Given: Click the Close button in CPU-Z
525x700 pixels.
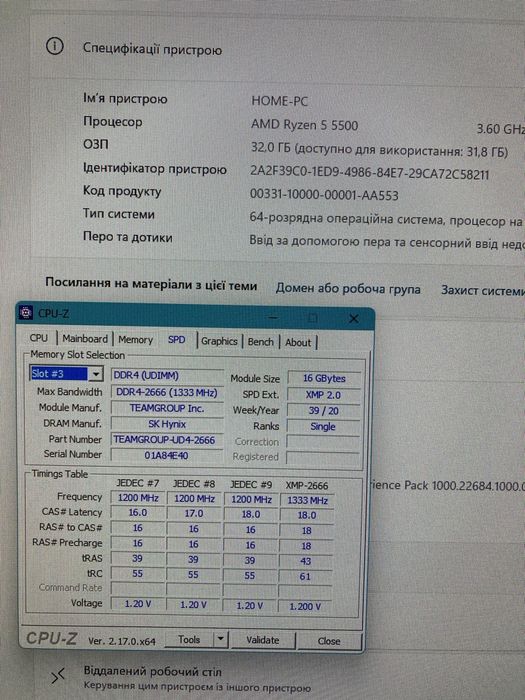Looking at the screenshot, I should pos(329,641).
